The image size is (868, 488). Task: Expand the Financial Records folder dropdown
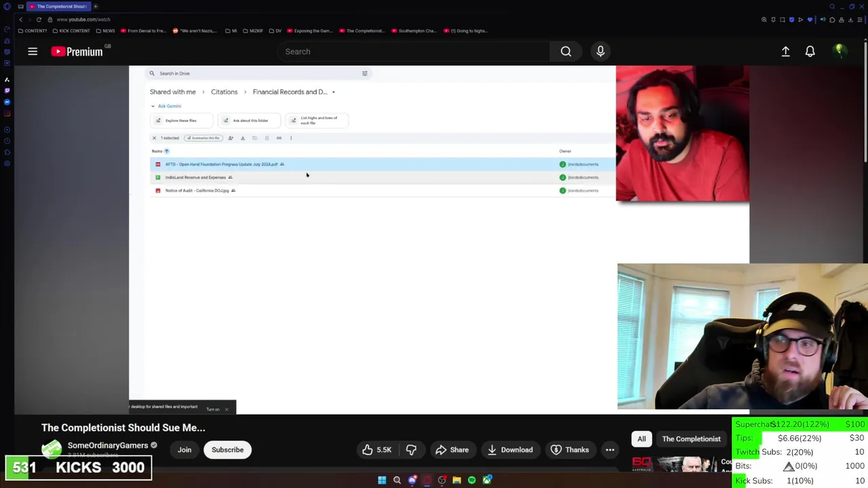(x=333, y=92)
